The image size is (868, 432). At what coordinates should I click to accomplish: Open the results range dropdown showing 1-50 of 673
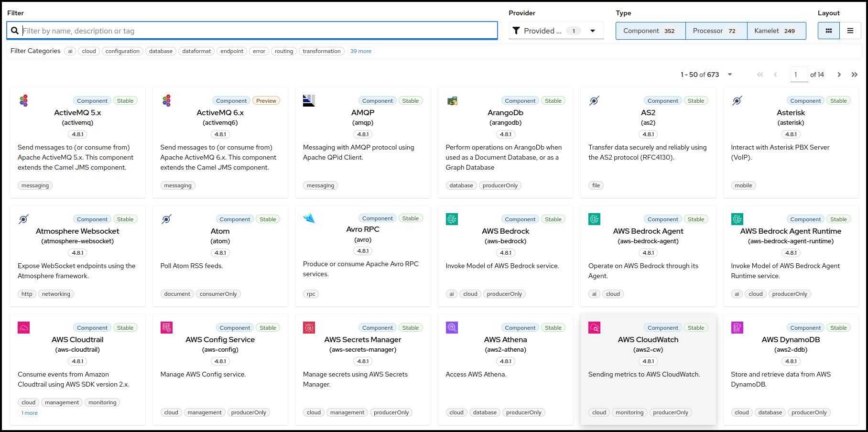click(x=729, y=75)
